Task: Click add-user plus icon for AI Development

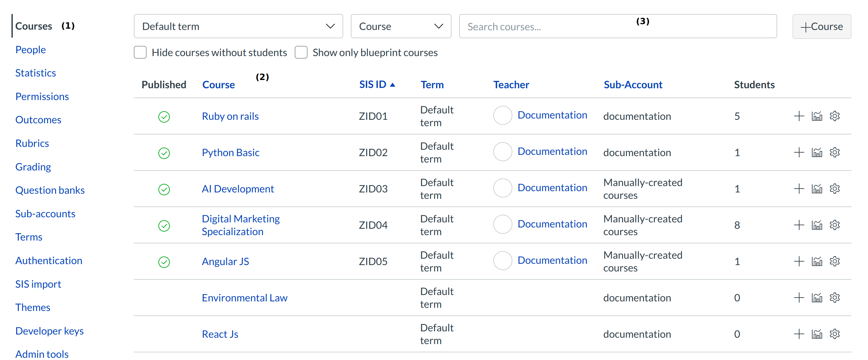Action: pyautogui.click(x=799, y=189)
